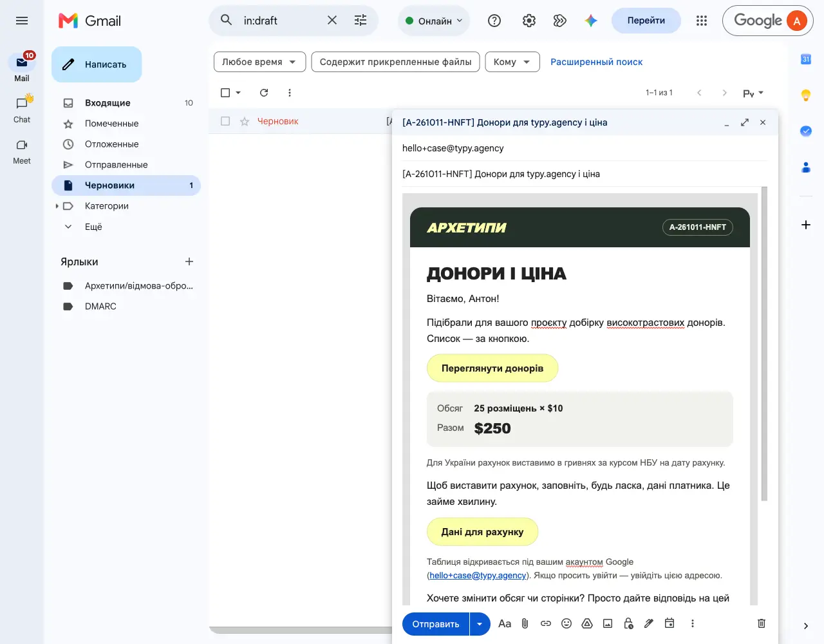Open the Кому filter dropdown
The image size is (824, 644).
point(512,62)
